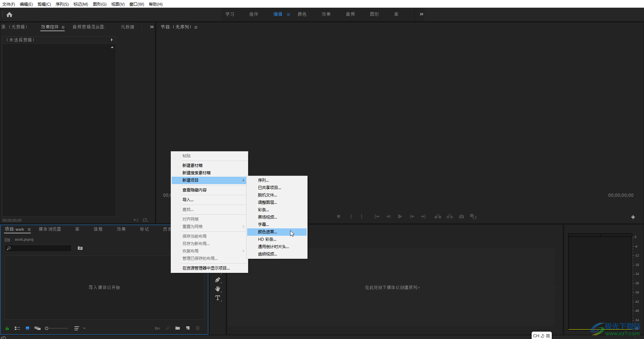Click the Extract button
This screenshot has width=644, height=339.
pyautogui.click(x=449, y=217)
